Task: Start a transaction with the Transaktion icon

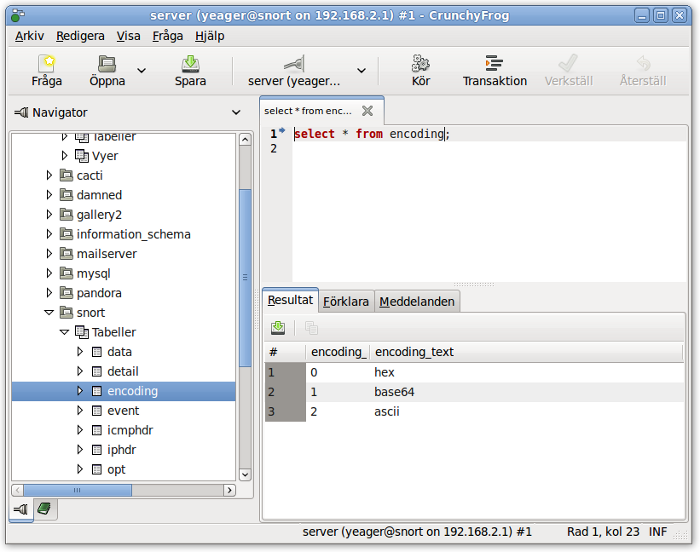Action: pos(494,63)
